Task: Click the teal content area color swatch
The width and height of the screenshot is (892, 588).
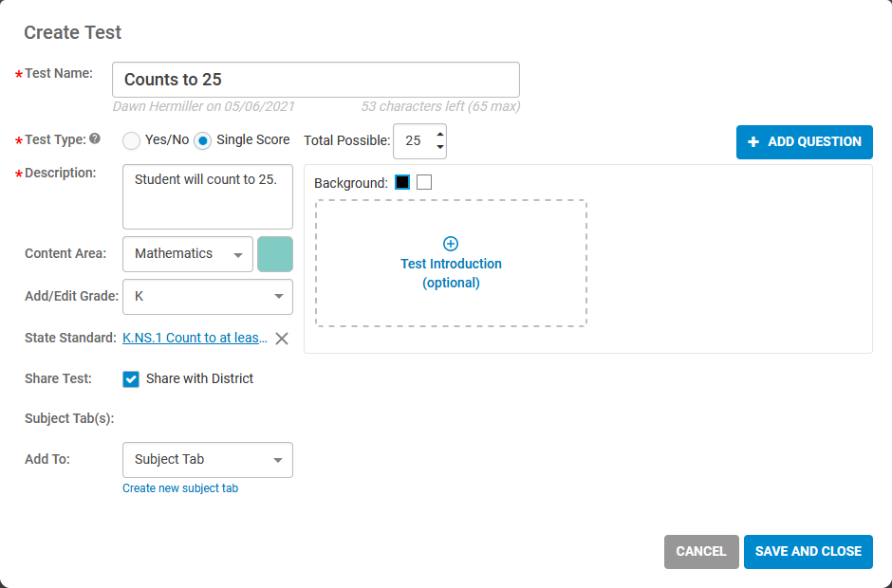Action: (275, 254)
